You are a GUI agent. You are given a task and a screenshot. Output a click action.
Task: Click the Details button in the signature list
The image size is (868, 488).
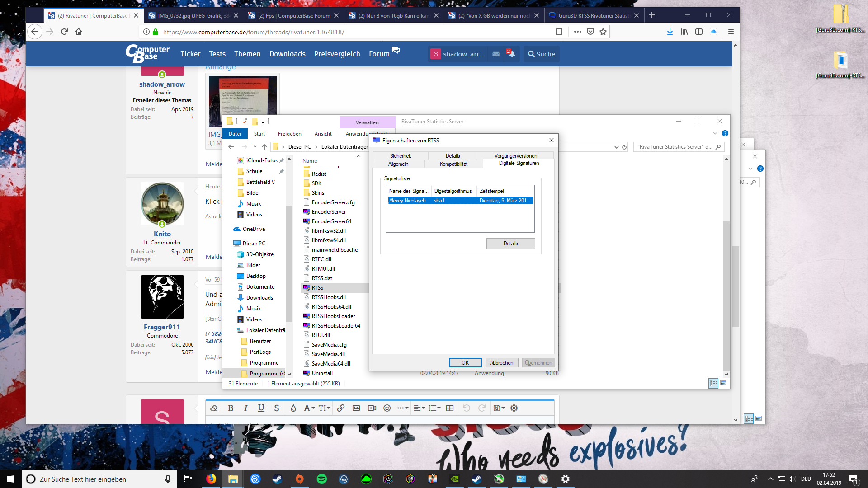510,244
